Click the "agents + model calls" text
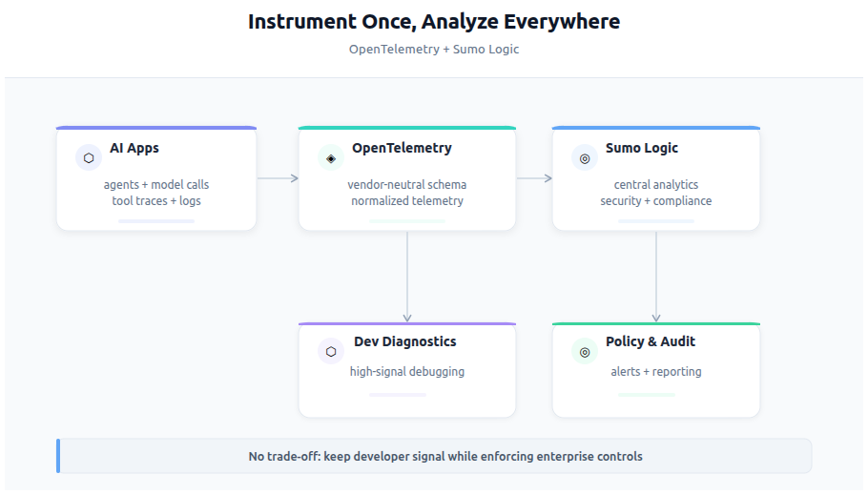 (156, 184)
